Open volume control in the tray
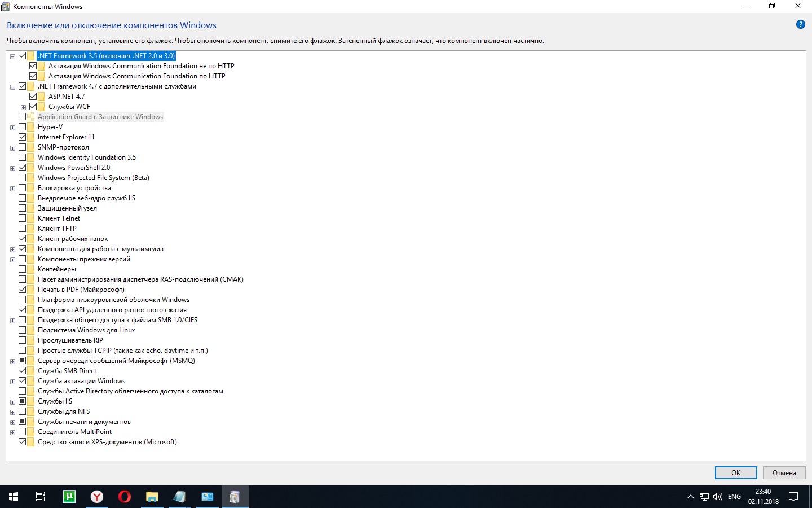The width and height of the screenshot is (812, 508). [x=718, y=497]
